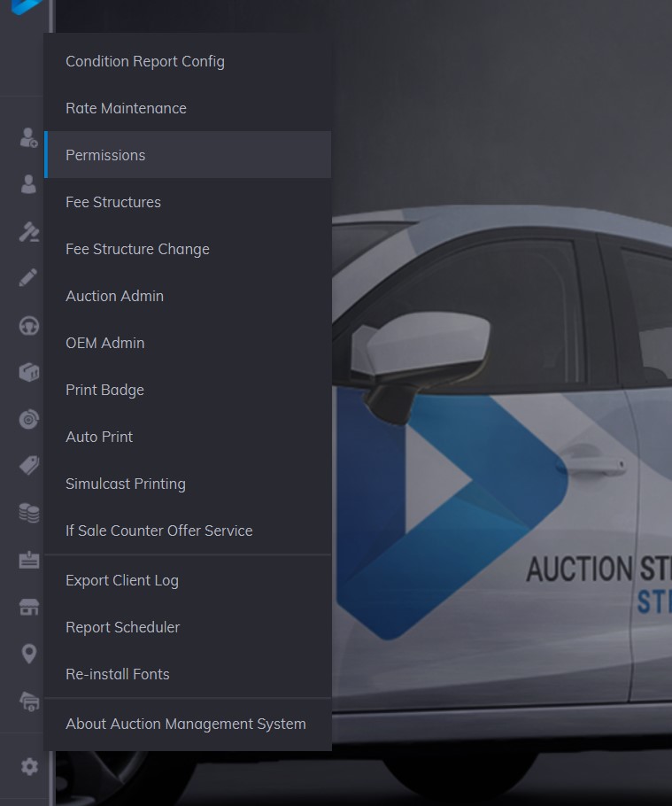The height and width of the screenshot is (806, 672).
Task: Click Export Client Log menu item
Action: coord(122,580)
